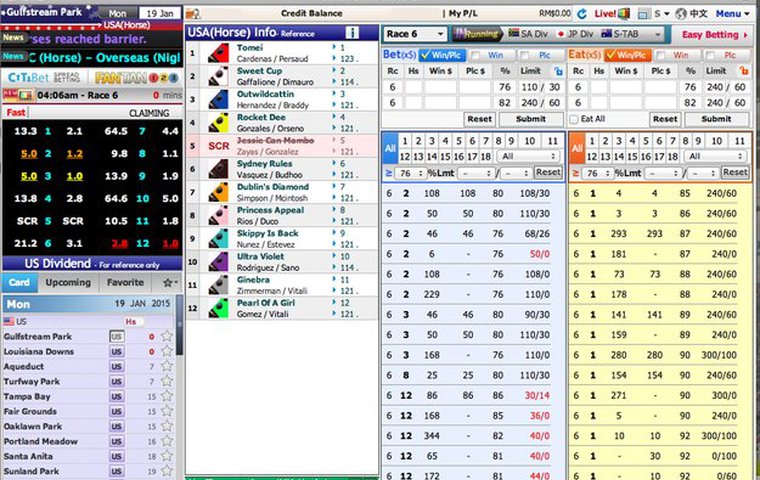Enable Win checkbox in Bet panel
Image resolution: width=760 pixels, height=480 pixels.
point(475,56)
